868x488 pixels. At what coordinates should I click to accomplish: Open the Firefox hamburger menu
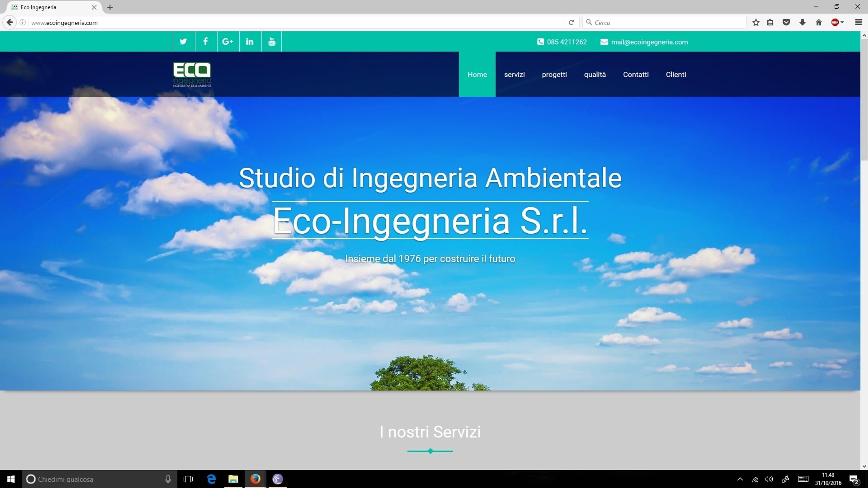click(858, 23)
